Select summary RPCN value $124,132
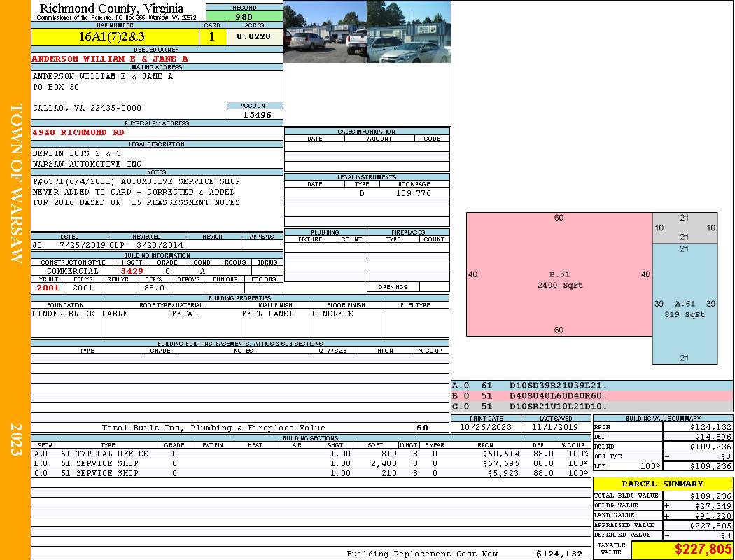Image resolution: width=735 pixels, height=560 pixels. 710,428
